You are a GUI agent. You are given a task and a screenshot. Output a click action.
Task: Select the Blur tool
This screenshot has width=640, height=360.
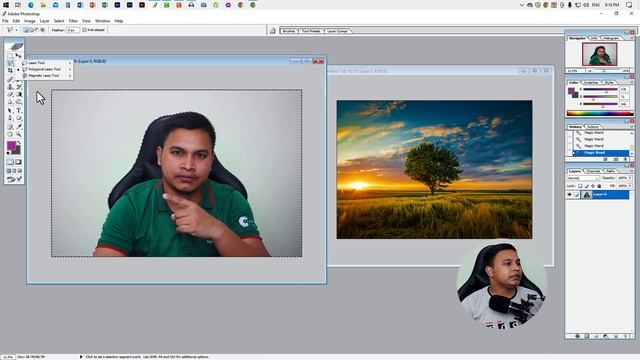[10, 102]
